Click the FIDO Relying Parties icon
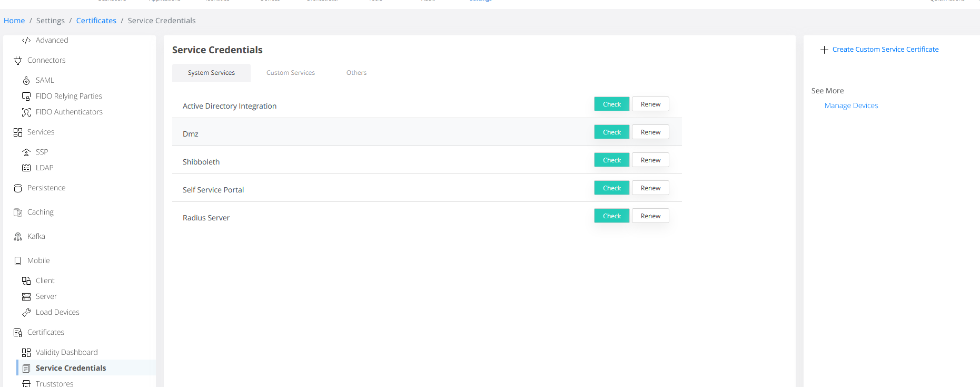980x387 pixels. pos(26,96)
